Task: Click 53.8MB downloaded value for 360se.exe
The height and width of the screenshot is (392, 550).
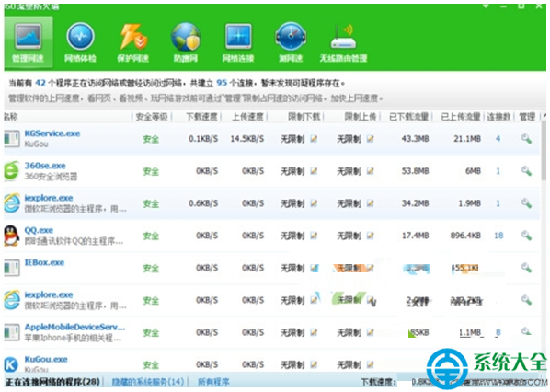Action: [x=416, y=171]
